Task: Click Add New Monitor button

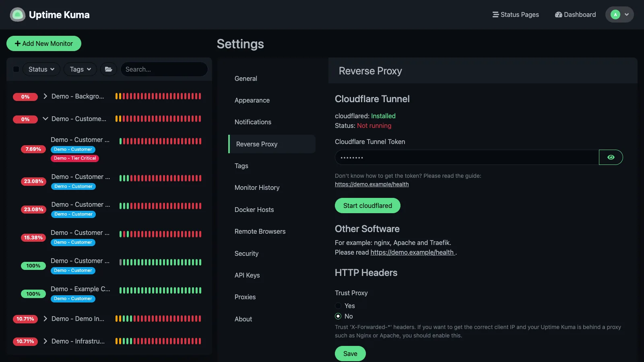Action: point(44,43)
